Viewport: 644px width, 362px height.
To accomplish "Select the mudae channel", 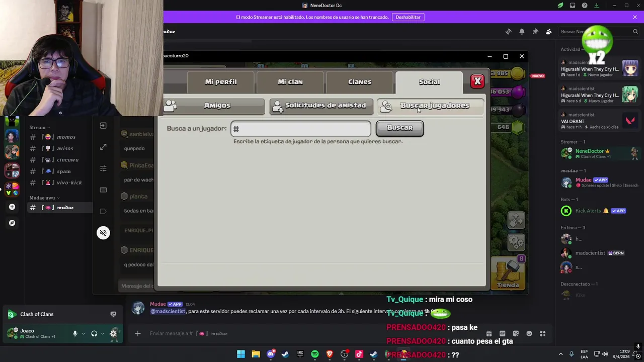I will (x=60, y=208).
